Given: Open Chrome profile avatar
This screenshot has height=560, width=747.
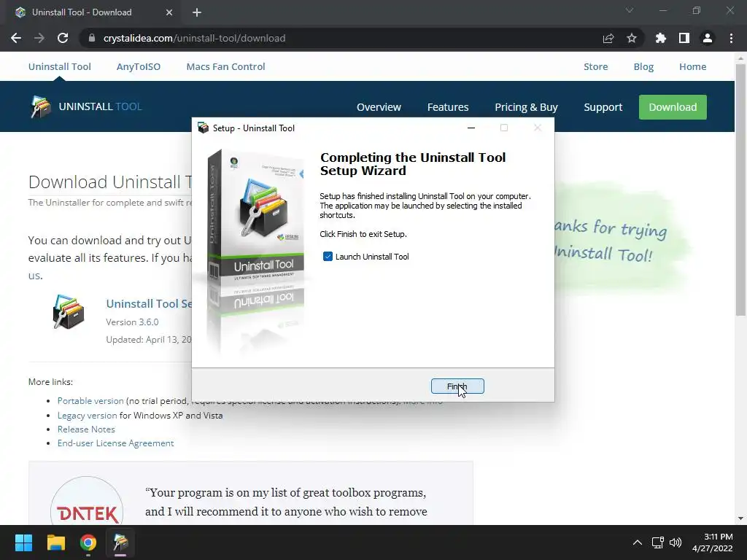Looking at the screenshot, I should (x=708, y=38).
